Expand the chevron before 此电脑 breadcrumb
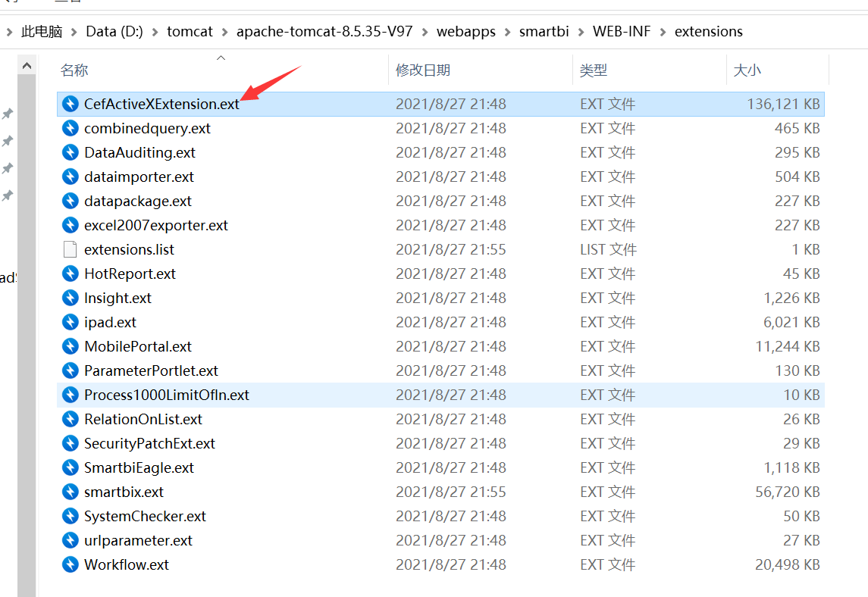This screenshot has width=868, height=597. tap(9, 32)
